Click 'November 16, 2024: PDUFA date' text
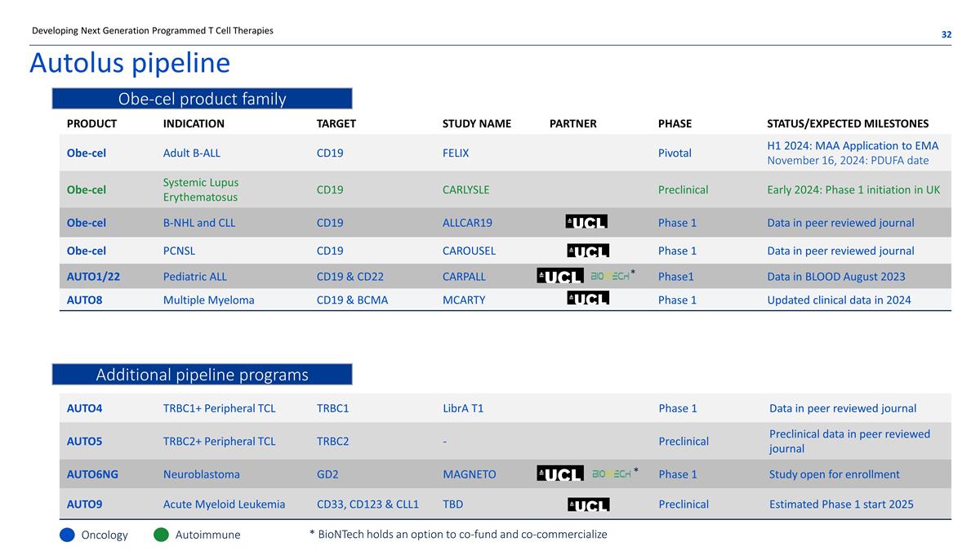The height and width of the screenshot is (551, 980). pyautogui.click(x=848, y=160)
